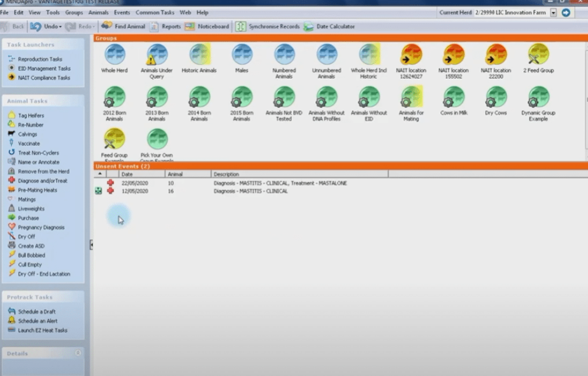This screenshot has height=376, width=588.
Task: Start the Diagnose and/or Treat task
Action: tap(38, 180)
